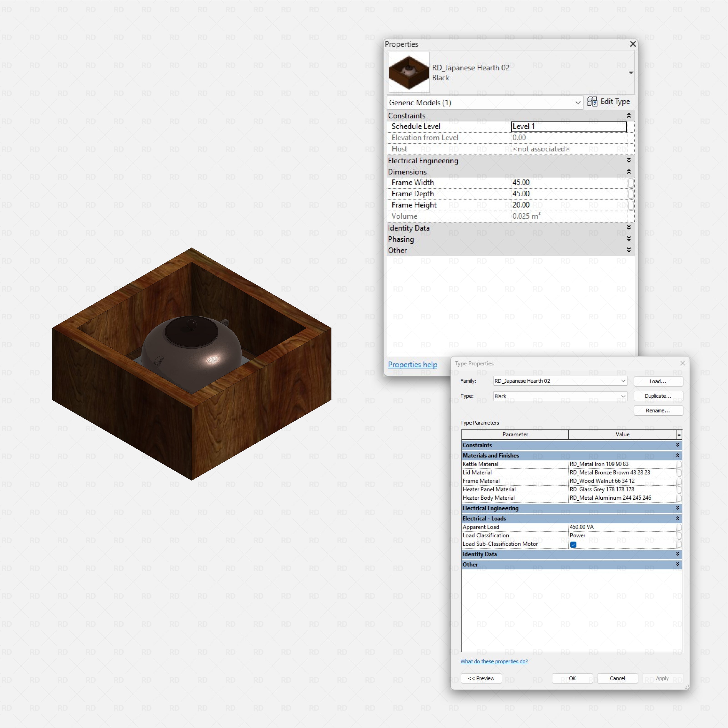Expand the Phasing group in Properties
This screenshot has height=728, width=728.
[x=629, y=239]
